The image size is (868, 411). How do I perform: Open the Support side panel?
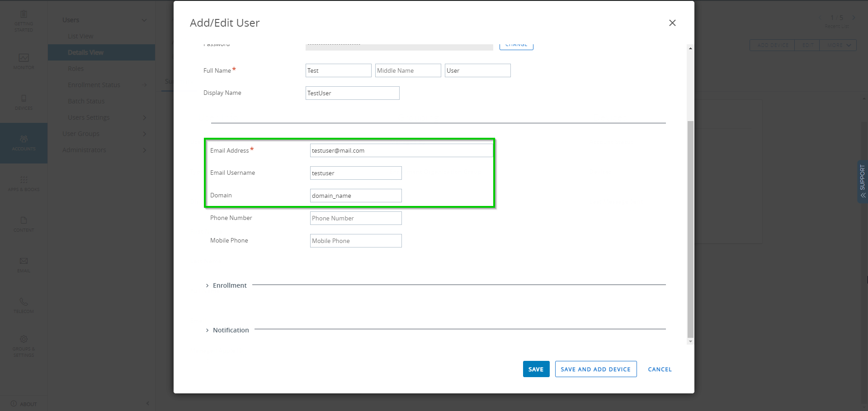coord(863,182)
